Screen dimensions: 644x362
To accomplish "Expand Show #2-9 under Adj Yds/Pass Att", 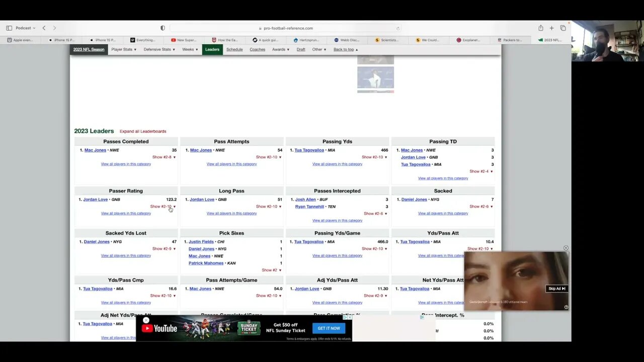I will tap(375, 296).
